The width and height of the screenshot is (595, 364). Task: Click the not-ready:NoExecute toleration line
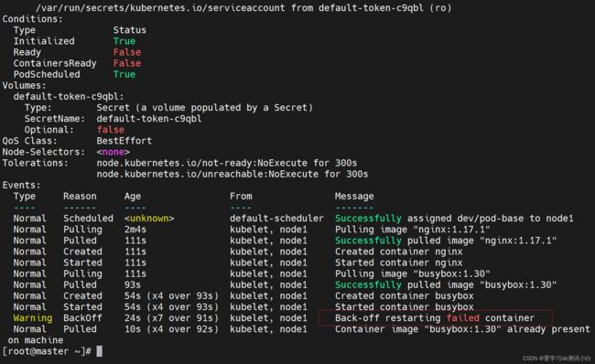pyautogui.click(x=227, y=163)
